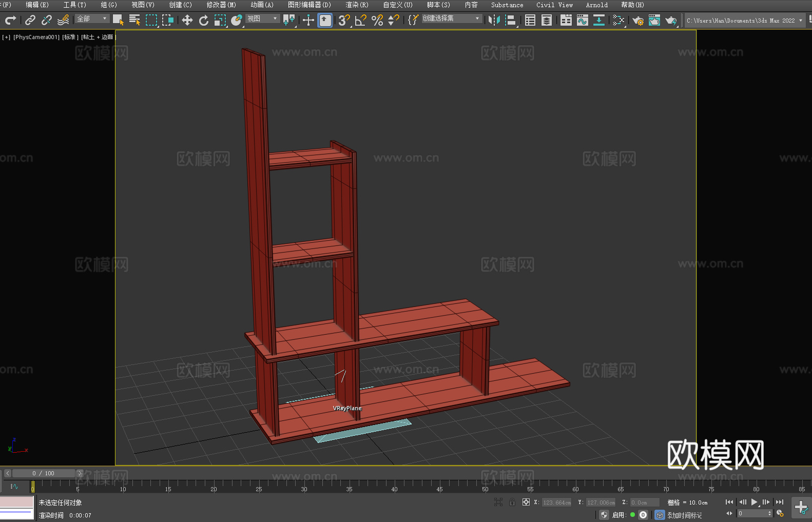Show the Ribbon toggle icon
The width and height of the screenshot is (812, 522).
click(x=566, y=20)
